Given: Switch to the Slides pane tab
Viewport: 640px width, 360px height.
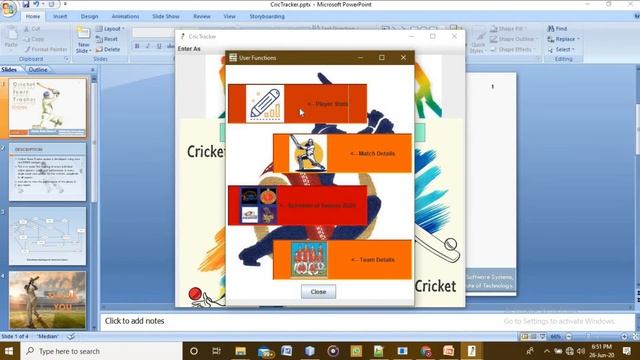Looking at the screenshot, I should pyautogui.click(x=9, y=70).
